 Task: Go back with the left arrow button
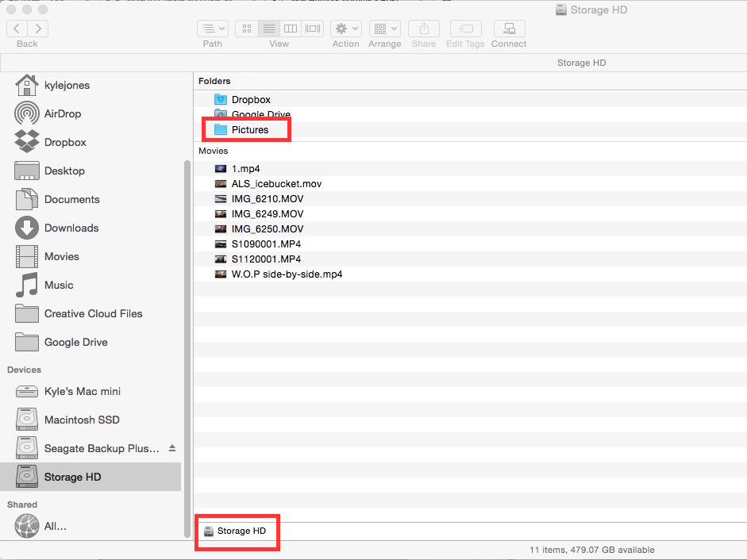pyautogui.click(x=17, y=29)
